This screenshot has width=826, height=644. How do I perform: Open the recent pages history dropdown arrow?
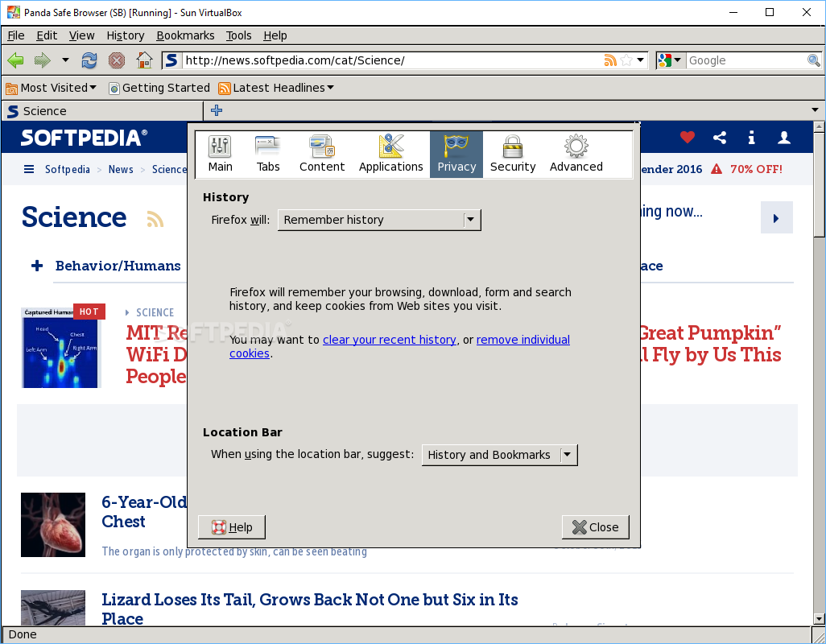65,60
